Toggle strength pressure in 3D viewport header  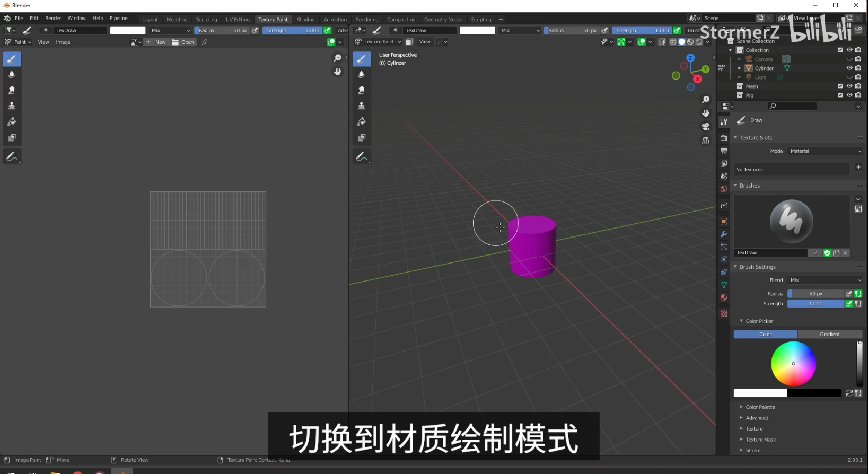[x=677, y=30]
